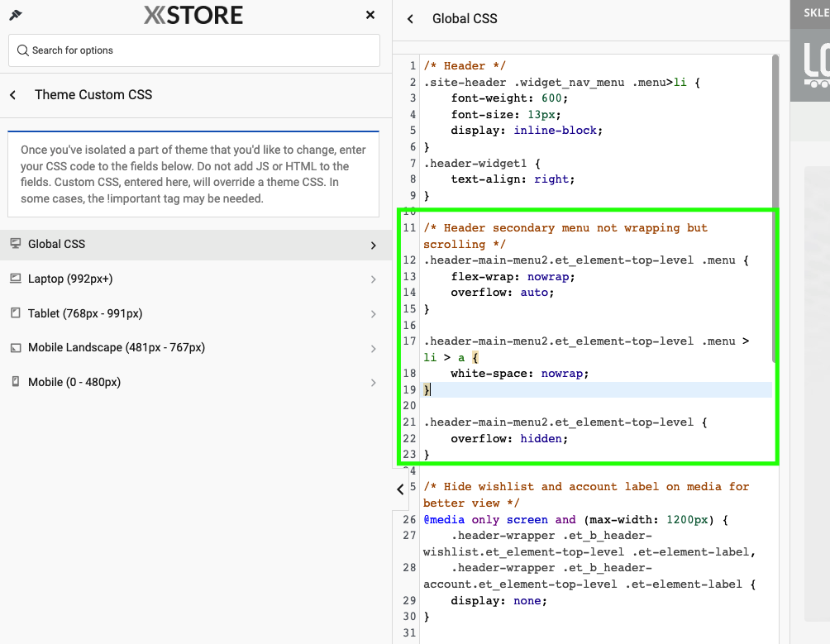Place cursor on 'display: inline-block;' line
This screenshot has height=644, width=830.
(x=527, y=130)
